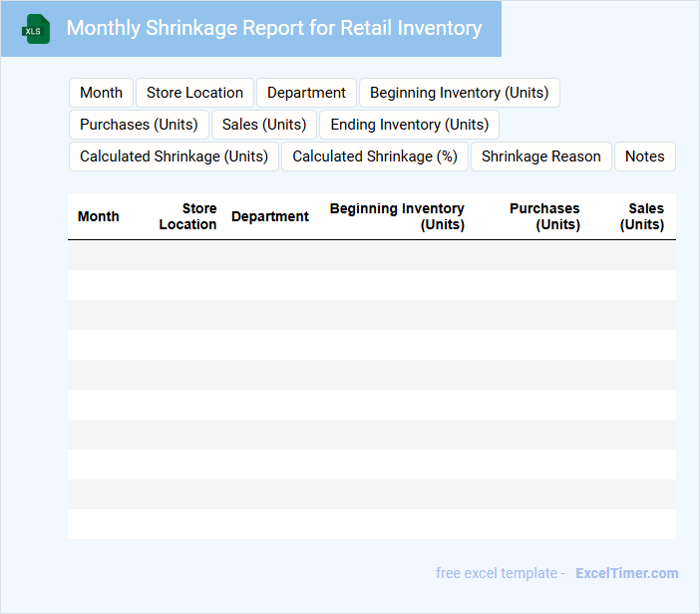The width and height of the screenshot is (700, 614).
Task: Click Beginning Inventory (Units) tag
Action: (x=459, y=93)
